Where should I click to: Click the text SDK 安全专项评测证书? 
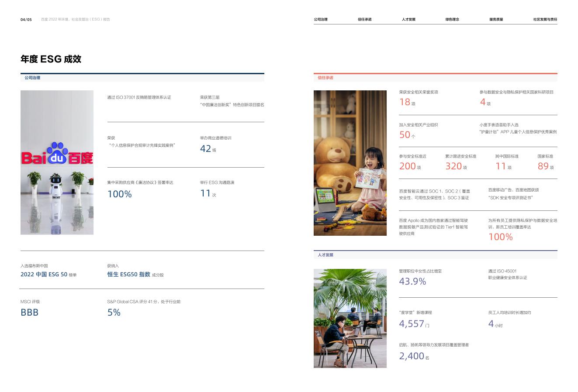[511, 198]
